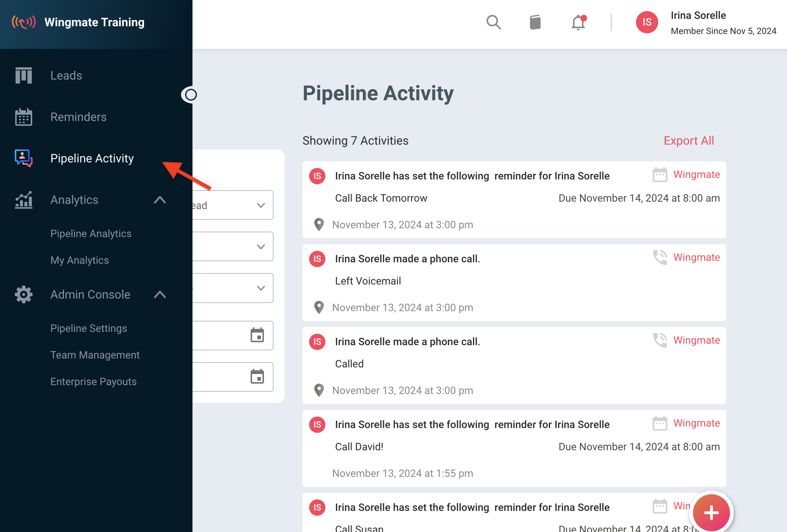787x532 pixels.
Task: Collapse the Analytics section chevron
Action: point(160,200)
